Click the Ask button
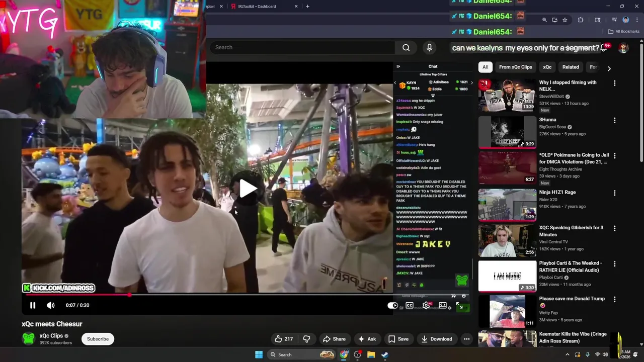644x362 pixels. pos(367,339)
